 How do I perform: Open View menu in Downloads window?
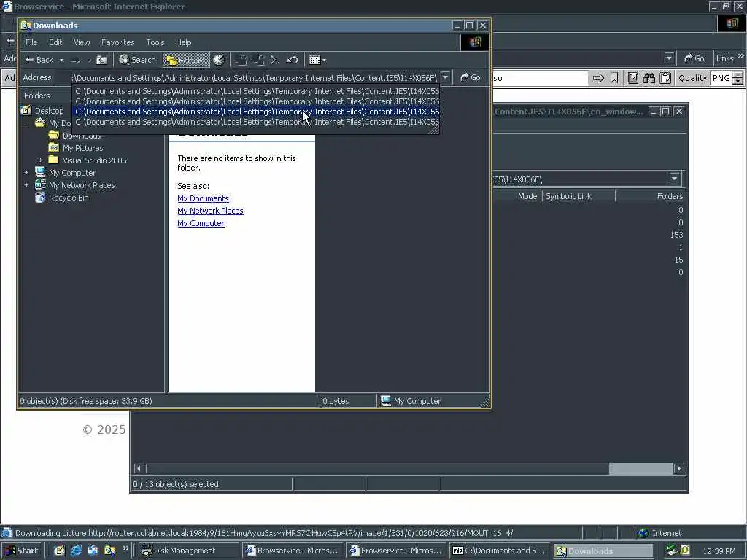pyautogui.click(x=82, y=42)
